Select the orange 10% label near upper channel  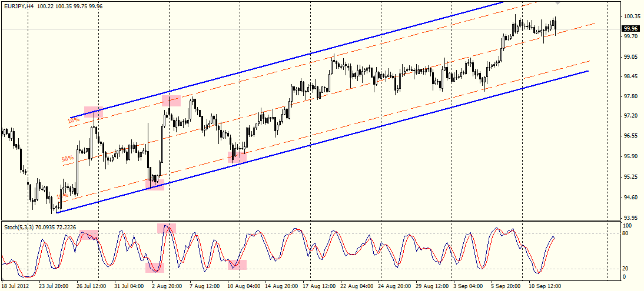(x=74, y=121)
